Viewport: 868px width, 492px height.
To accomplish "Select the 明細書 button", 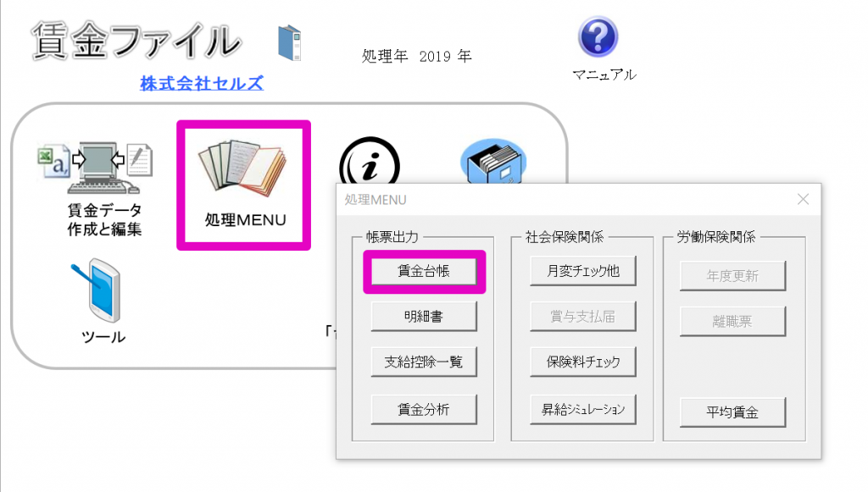I will 424,317.
